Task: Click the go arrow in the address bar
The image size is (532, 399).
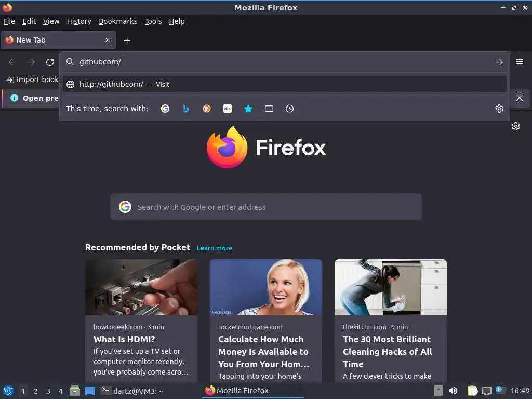Action: (499, 62)
